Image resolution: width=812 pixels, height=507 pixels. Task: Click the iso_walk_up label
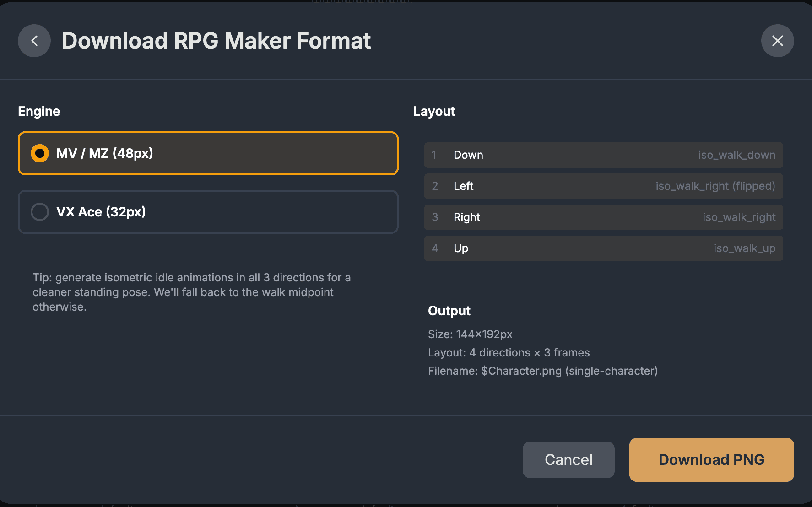point(744,248)
